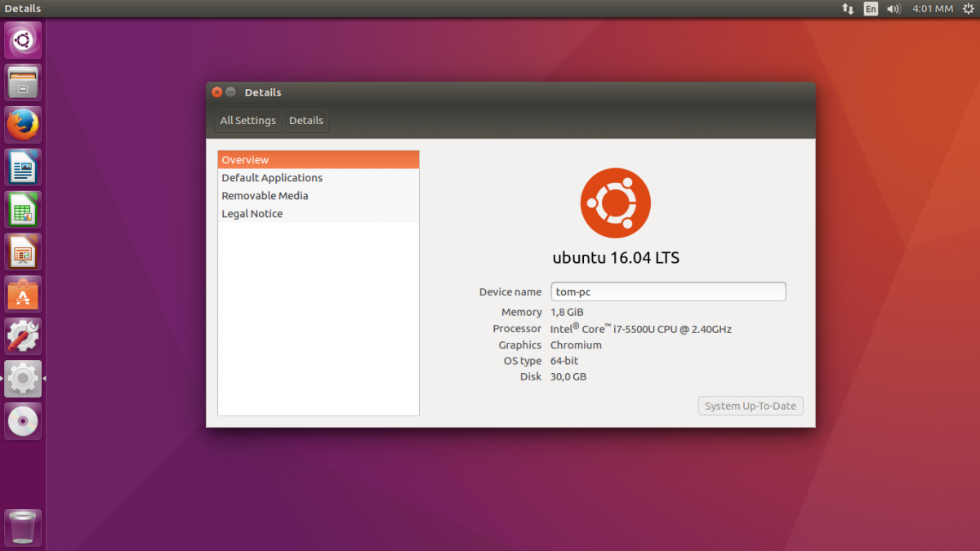980x551 pixels.
Task: Open LibreOffice Impress presentation icon
Action: [x=23, y=252]
